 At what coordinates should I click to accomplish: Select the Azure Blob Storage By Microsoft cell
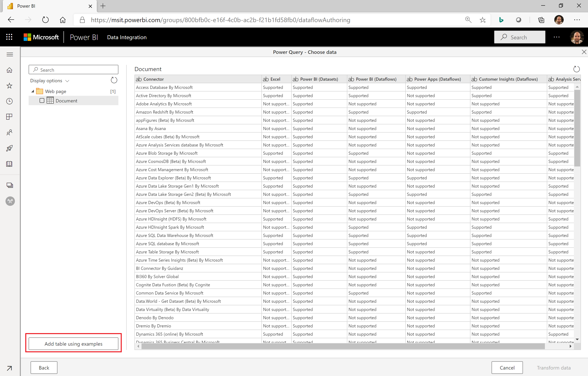pos(198,153)
